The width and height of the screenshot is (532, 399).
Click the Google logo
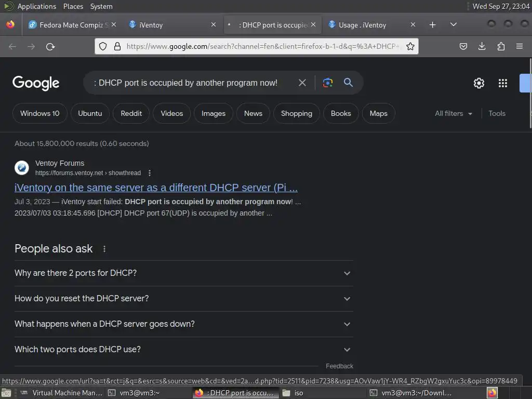click(36, 83)
